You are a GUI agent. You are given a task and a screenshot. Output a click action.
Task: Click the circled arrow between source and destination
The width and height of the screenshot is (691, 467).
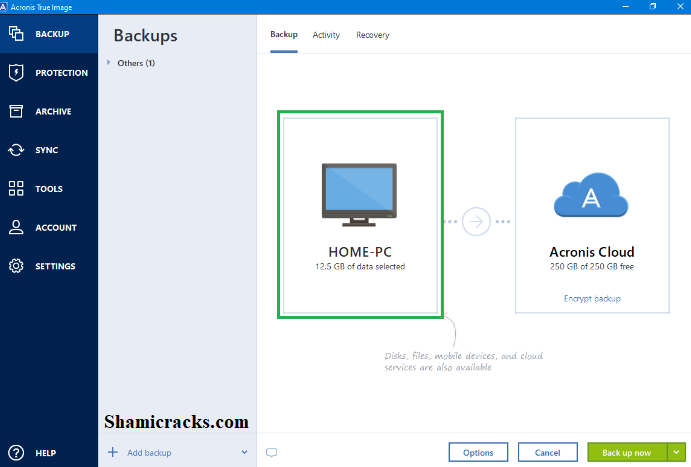point(476,222)
